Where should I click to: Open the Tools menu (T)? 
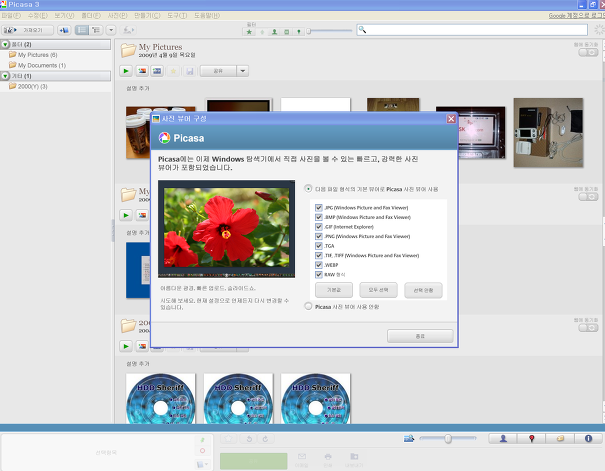177,15
